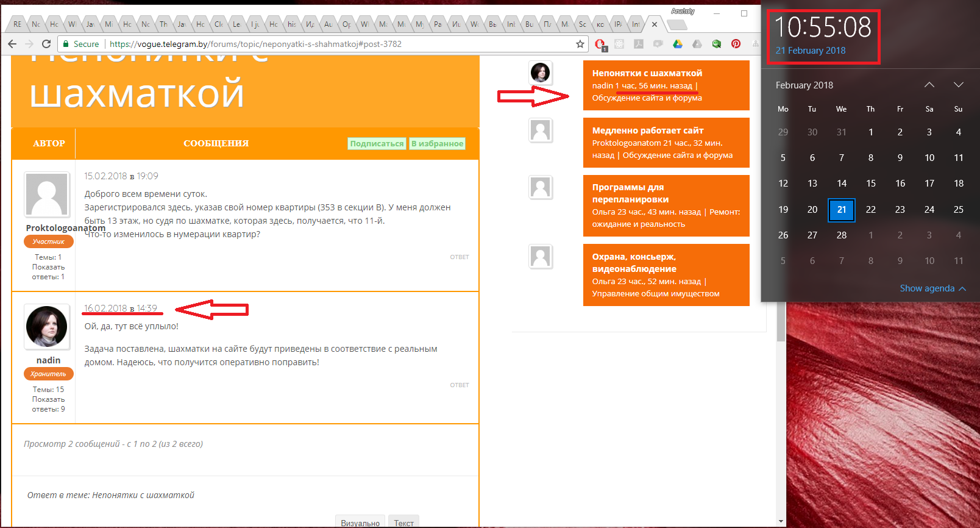Click the green Secure padlock icon
The image size is (980, 528).
click(66, 44)
